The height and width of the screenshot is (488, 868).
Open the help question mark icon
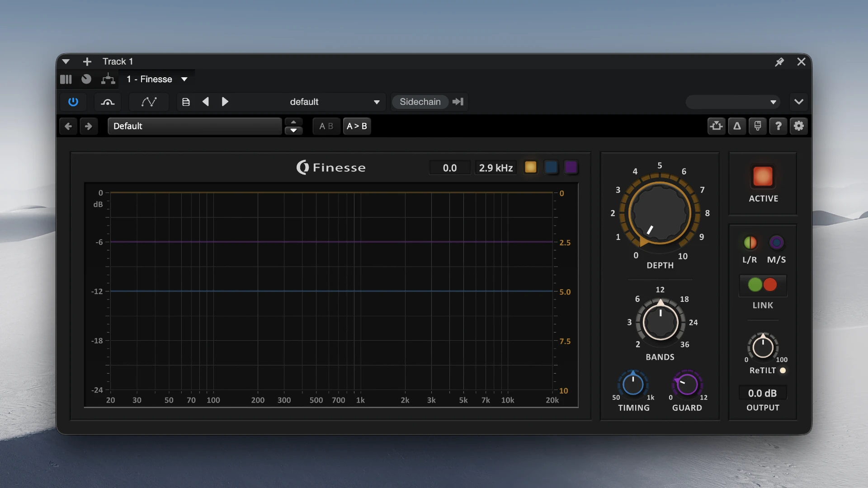[x=778, y=126]
